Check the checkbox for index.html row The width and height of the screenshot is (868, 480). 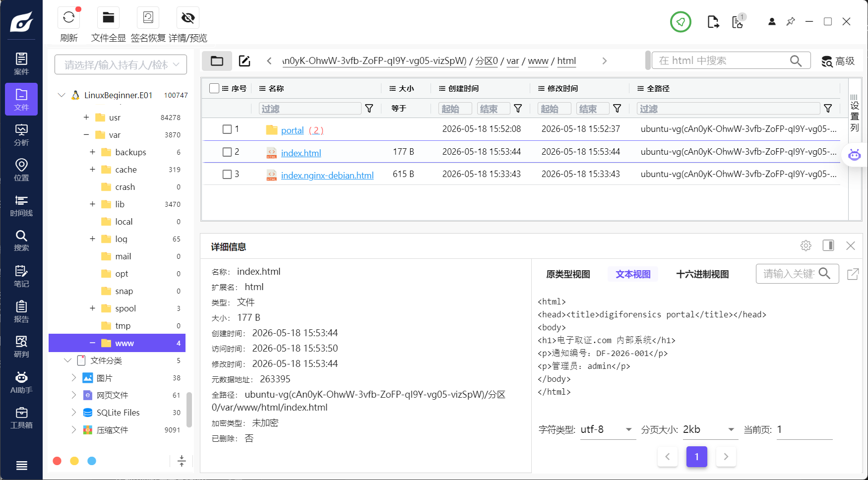(227, 152)
